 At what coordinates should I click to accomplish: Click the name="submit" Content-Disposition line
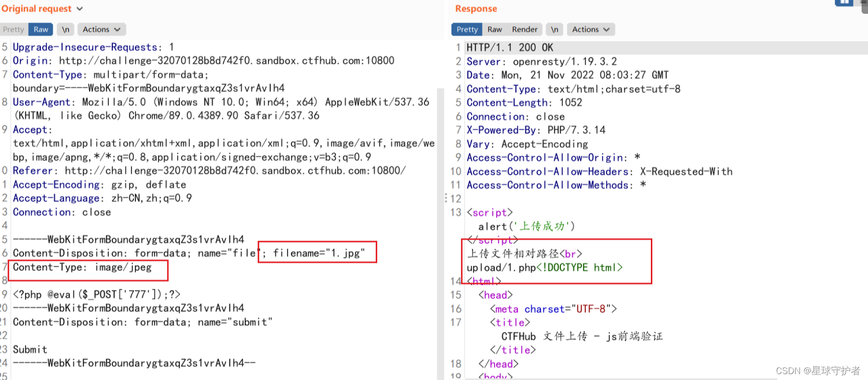143,322
